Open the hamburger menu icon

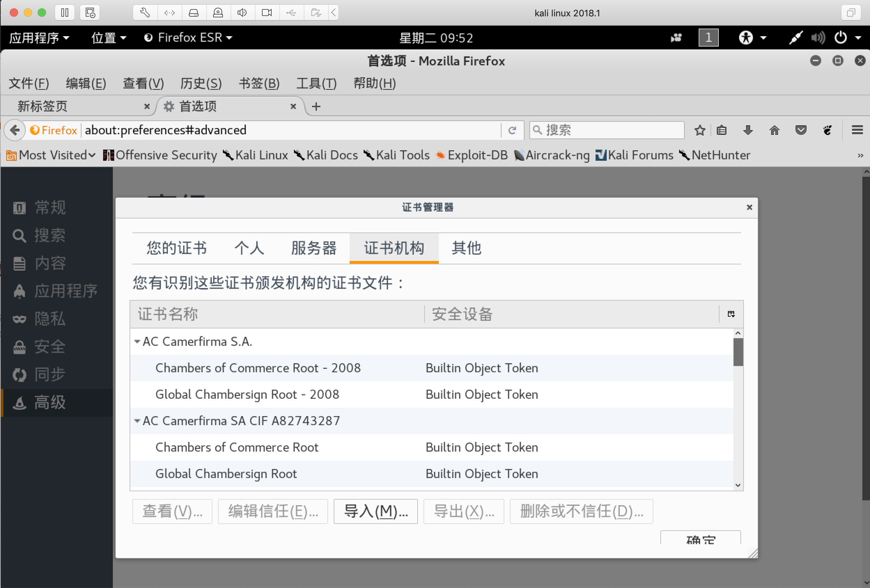856,130
